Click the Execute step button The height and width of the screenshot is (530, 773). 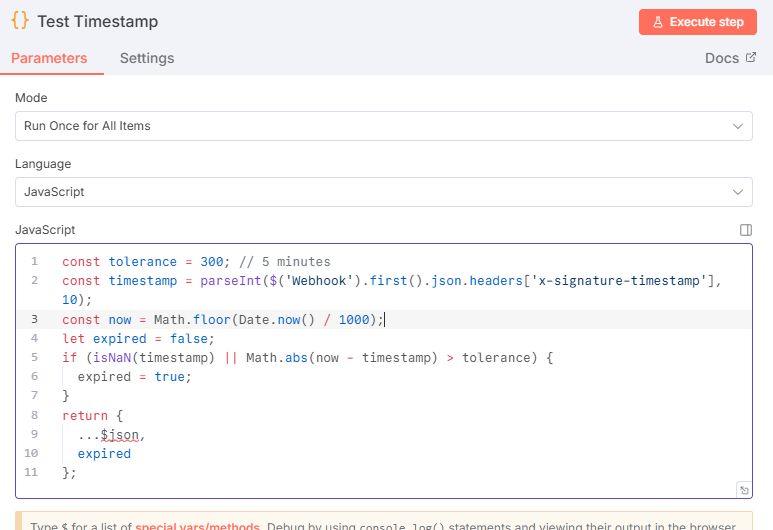click(x=698, y=22)
